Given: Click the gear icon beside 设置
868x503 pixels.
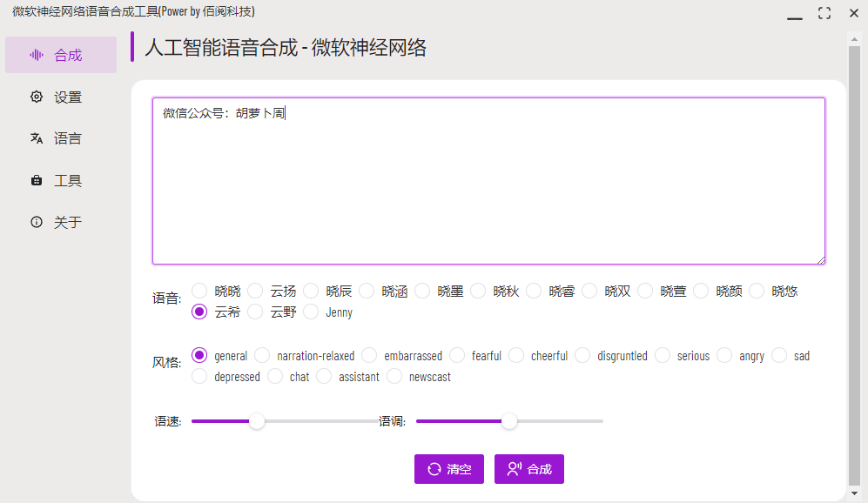Looking at the screenshot, I should 36,97.
